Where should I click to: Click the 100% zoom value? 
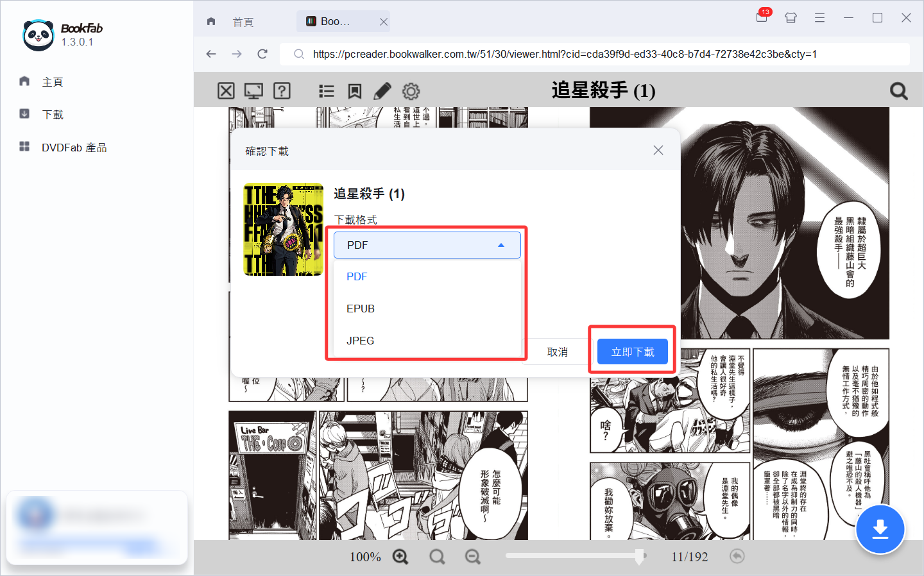(x=365, y=557)
